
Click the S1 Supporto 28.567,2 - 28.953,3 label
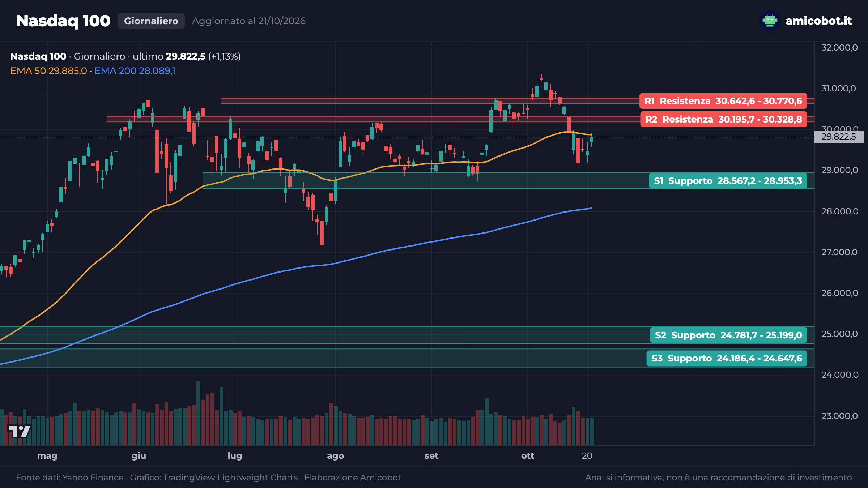click(x=728, y=181)
